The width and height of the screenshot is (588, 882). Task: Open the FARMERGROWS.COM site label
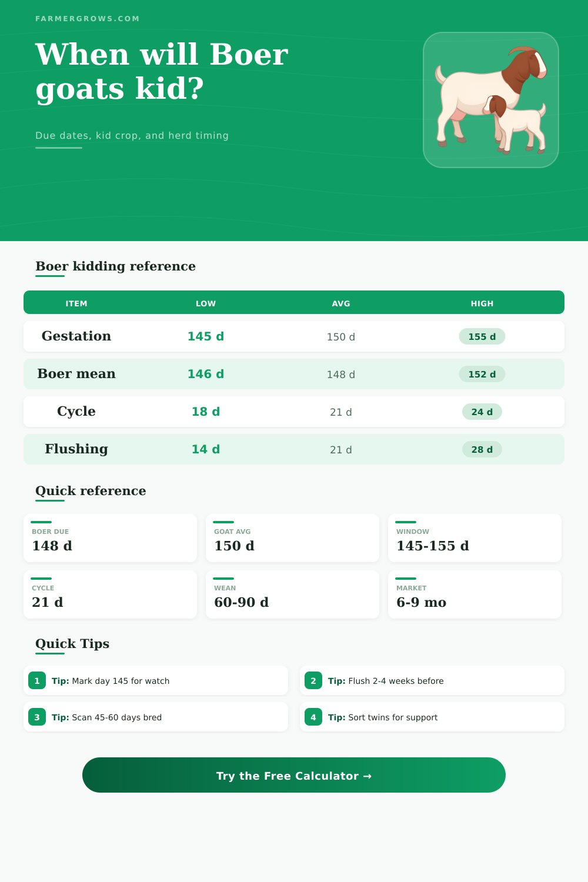(x=88, y=19)
